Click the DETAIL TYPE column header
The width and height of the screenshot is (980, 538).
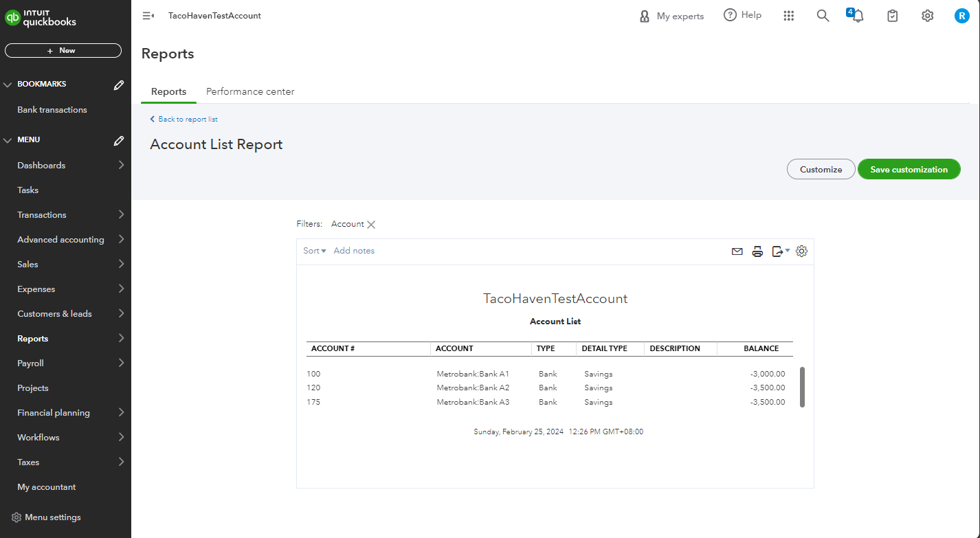pos(605,348)
